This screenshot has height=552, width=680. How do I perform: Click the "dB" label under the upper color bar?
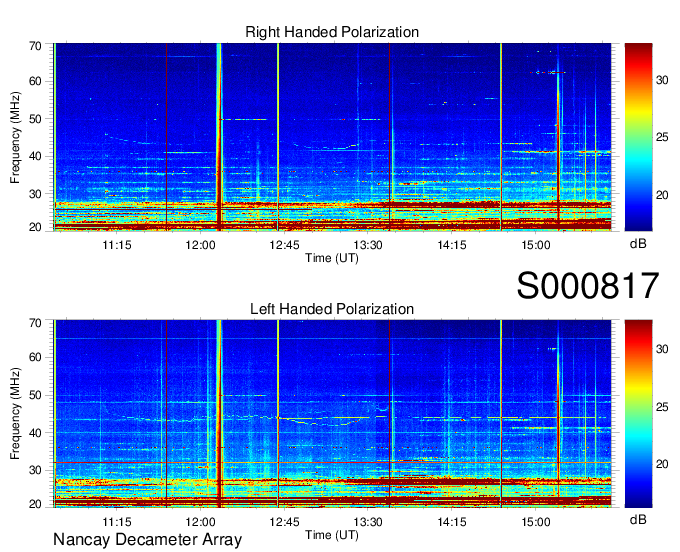pyautogui.click(x=638, y=244)
